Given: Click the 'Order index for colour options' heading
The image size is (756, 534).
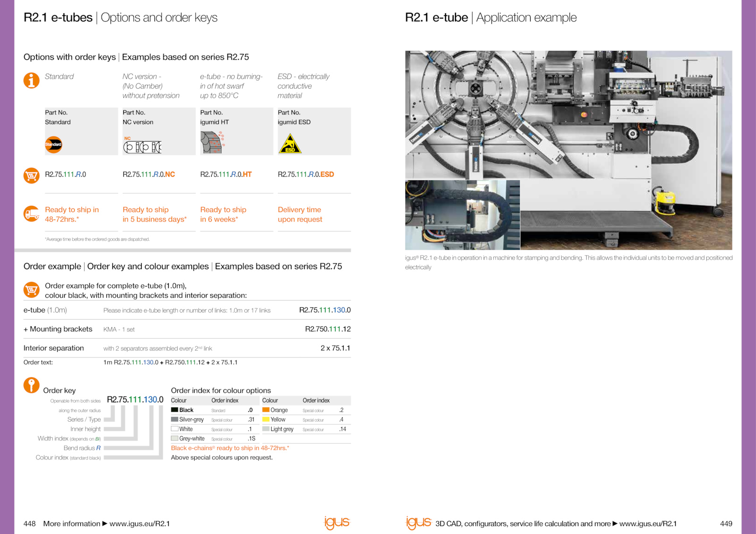Looking at the screenshot, I should 221,390.
